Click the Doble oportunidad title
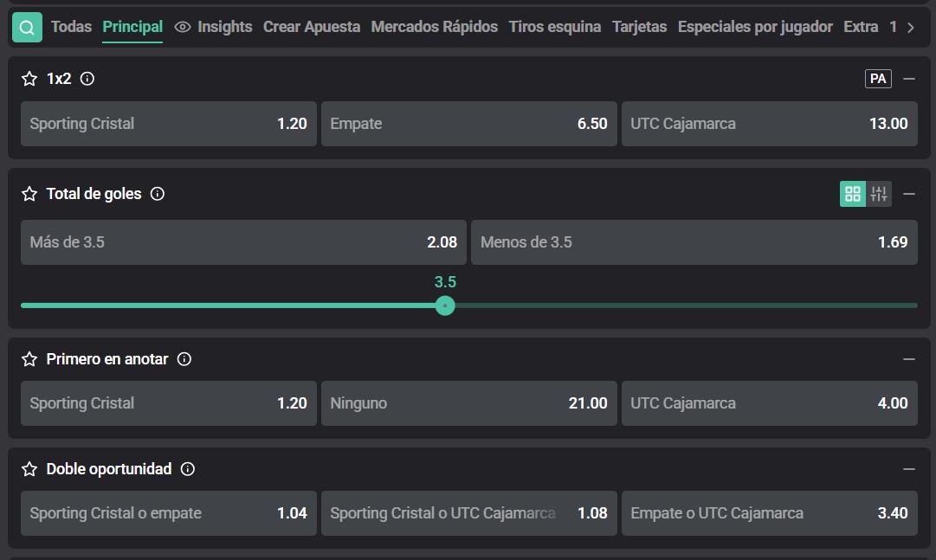Screen dimensions: 936x560 109,469
